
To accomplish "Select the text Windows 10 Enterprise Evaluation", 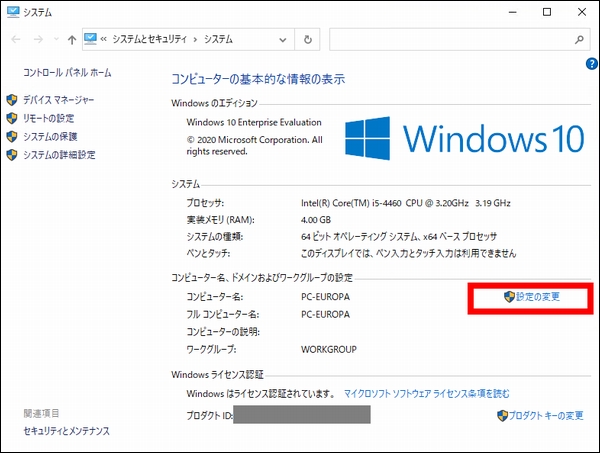I will coord(254,122).
